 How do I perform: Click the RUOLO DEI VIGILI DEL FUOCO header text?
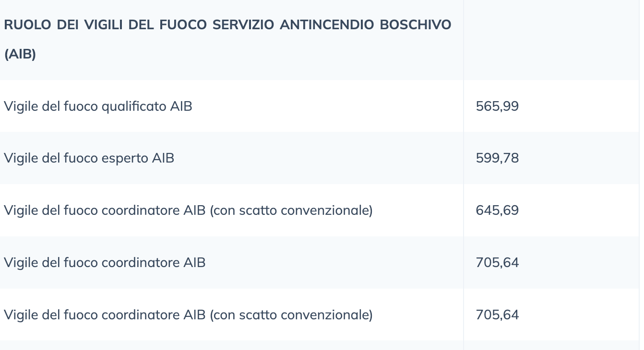(227, 40)
